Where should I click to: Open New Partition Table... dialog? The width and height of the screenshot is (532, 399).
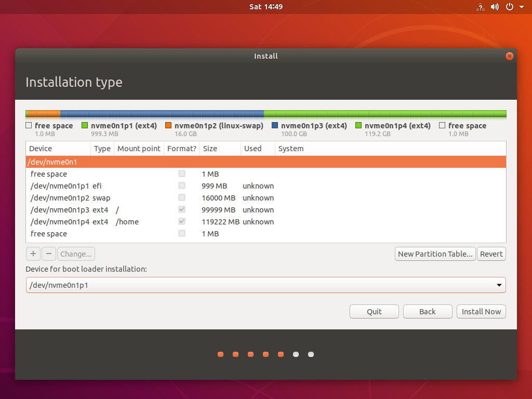[435, 254]
